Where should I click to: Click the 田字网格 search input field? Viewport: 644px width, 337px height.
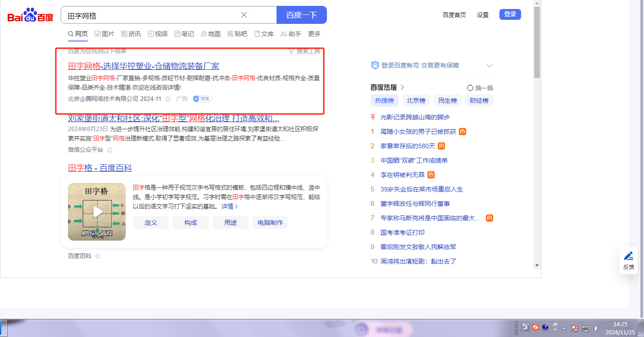(153, 15)
